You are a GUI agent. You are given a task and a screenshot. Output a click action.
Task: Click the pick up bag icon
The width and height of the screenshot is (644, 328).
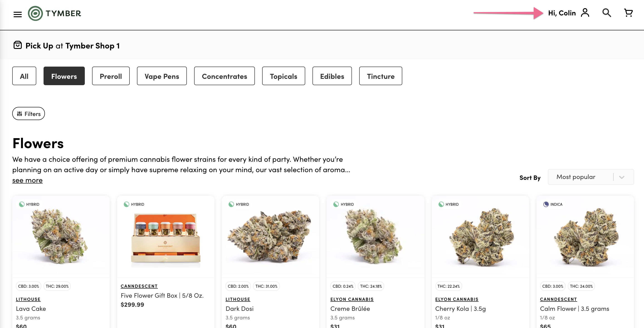pos(17,45)
